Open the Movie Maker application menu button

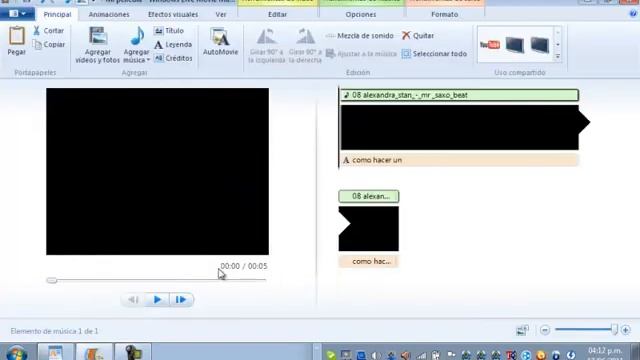click(17, 14)
